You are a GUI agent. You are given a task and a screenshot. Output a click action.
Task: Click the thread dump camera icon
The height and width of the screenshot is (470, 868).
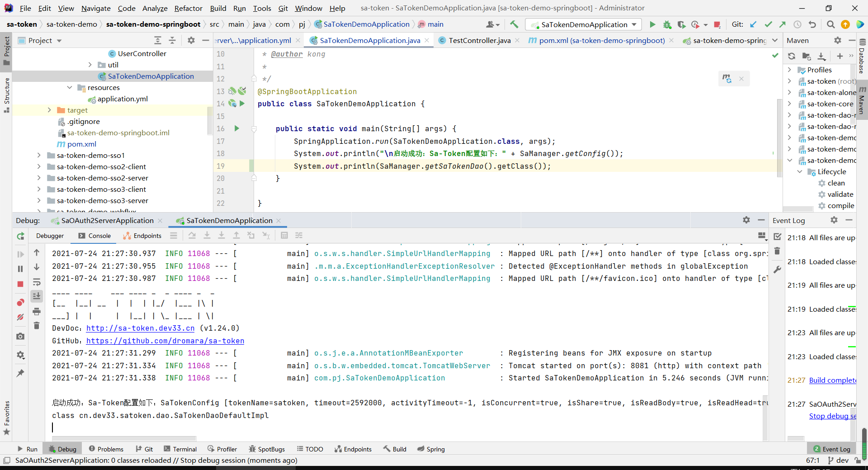20,337
